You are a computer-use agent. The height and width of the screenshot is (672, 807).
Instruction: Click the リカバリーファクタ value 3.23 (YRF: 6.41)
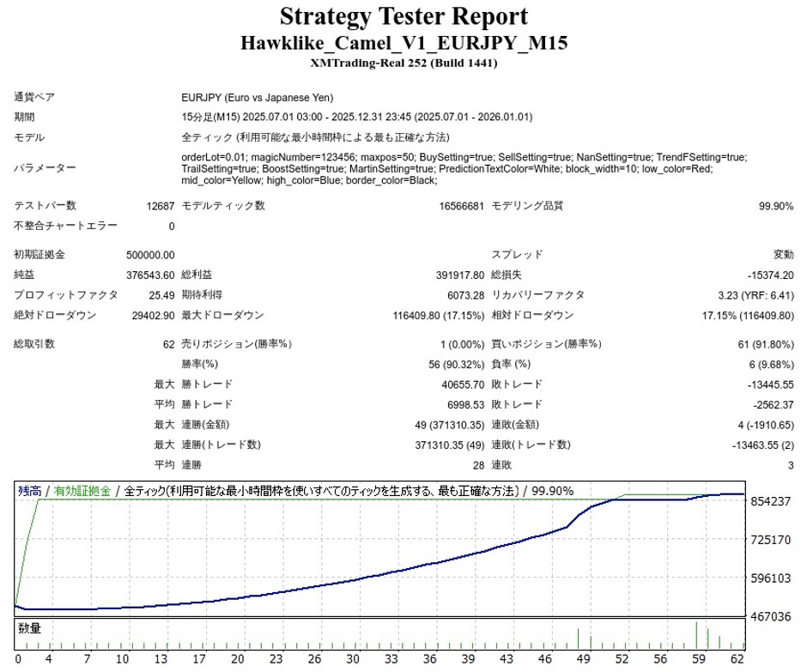click(x=756, y=294)
